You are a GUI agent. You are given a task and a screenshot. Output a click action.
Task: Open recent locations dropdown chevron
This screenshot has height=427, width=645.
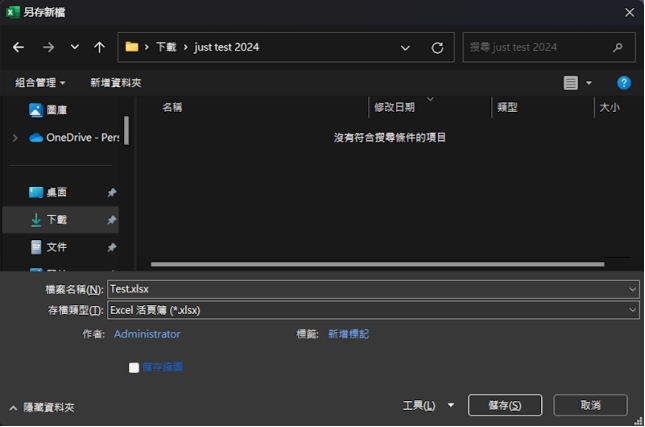coord(75,47)
